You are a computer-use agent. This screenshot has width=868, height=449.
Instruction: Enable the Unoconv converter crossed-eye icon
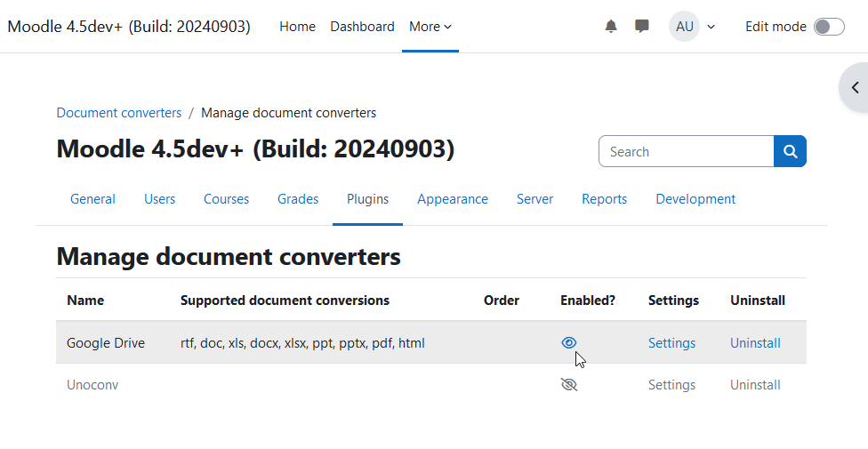pos(568,385)
